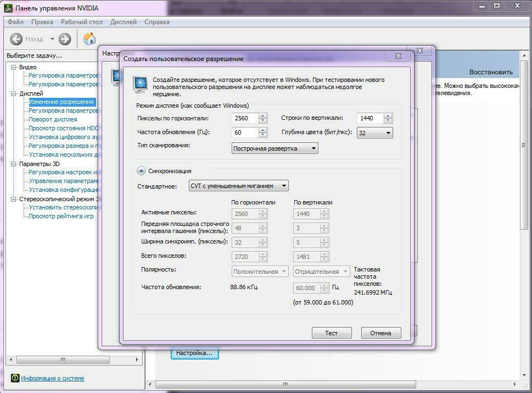The width and height of the screenshot is (532, 393).
Task: Click the Строки по вертикали spinner arrows
Action: pos(388,118)
